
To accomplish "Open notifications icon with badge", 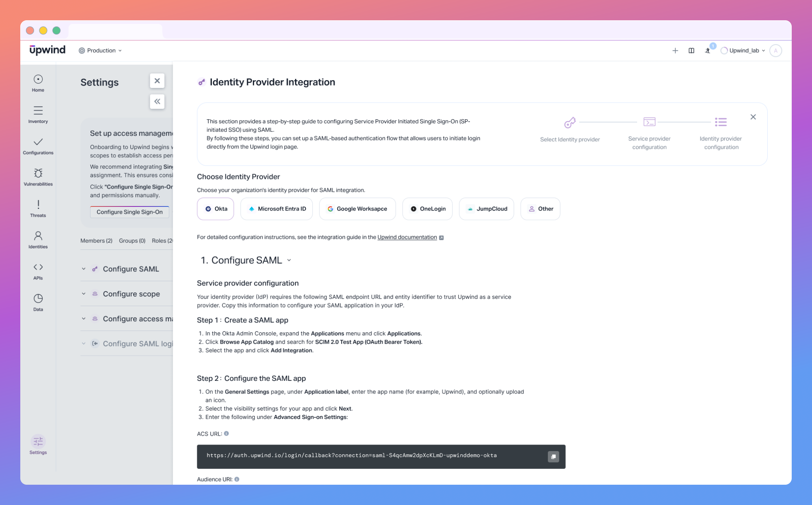I will 708,50.
